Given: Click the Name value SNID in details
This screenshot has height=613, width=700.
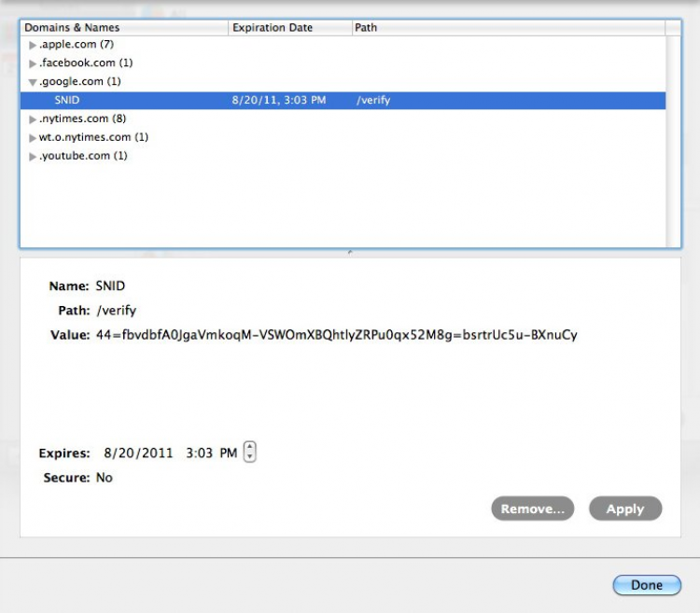Looking at the screenshot, I should 110,286.
